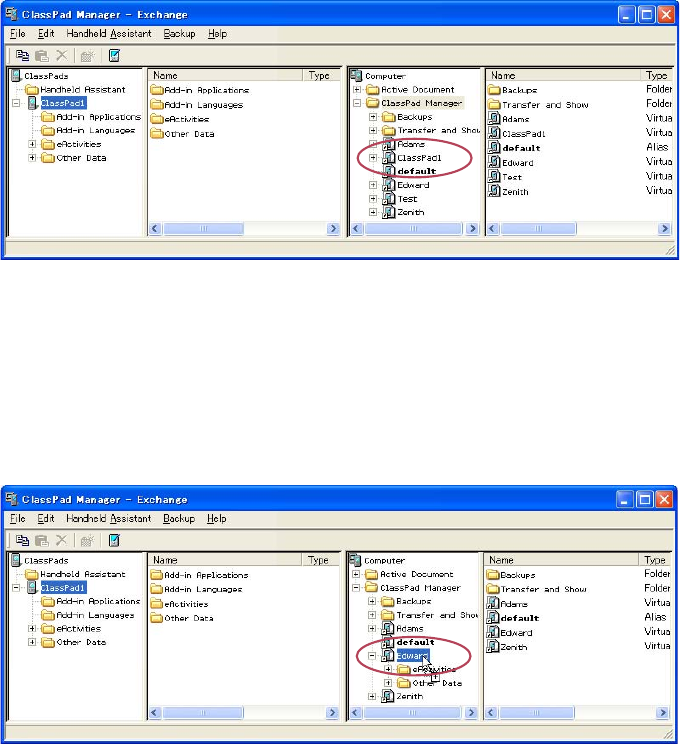
Task: Expand Backups in top window computer tree
Action: (x=373, y=117)
